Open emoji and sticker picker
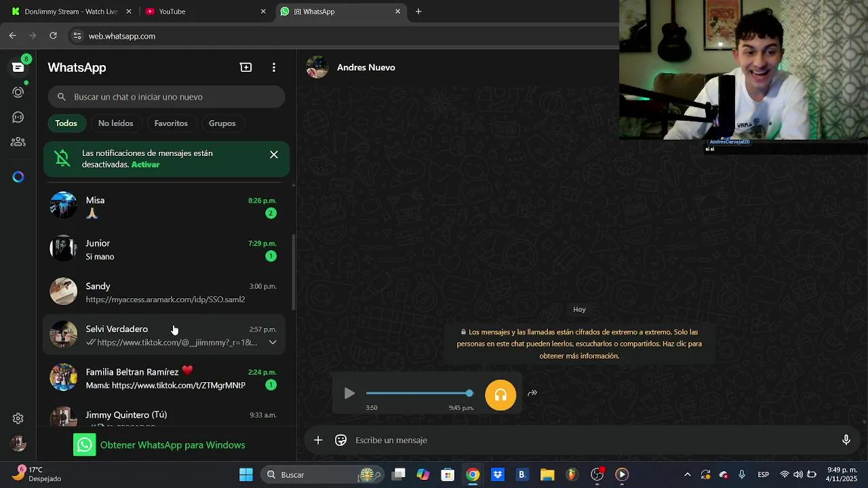This screenshot has width=868, height=488. 341,441
